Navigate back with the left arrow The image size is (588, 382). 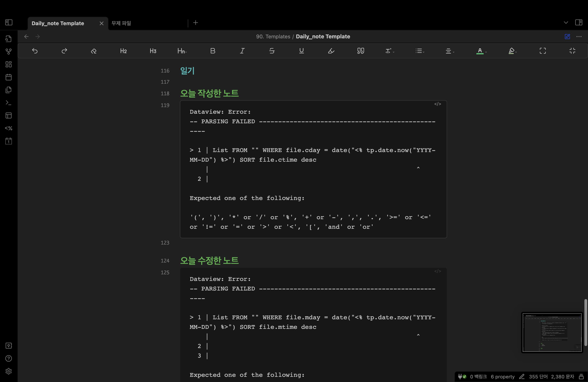(26, 37)
